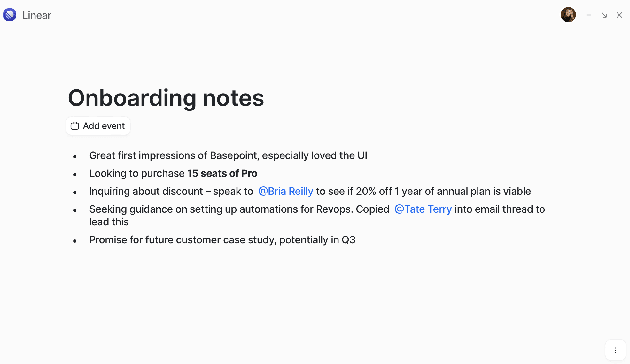Open the @Bria Reilly mention
Image resolution: width=630 pixels, height=364 pixels.
click(286, 191)
